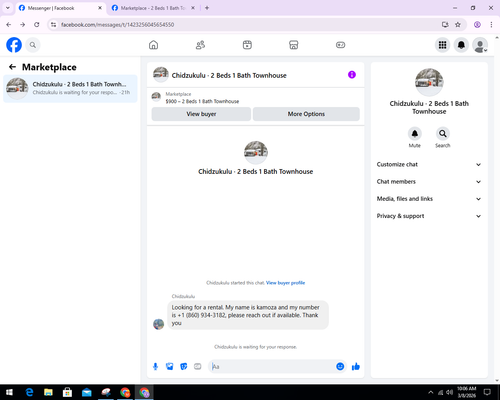
Task: Click install app icon in address bar
Action: pos(445,25)
